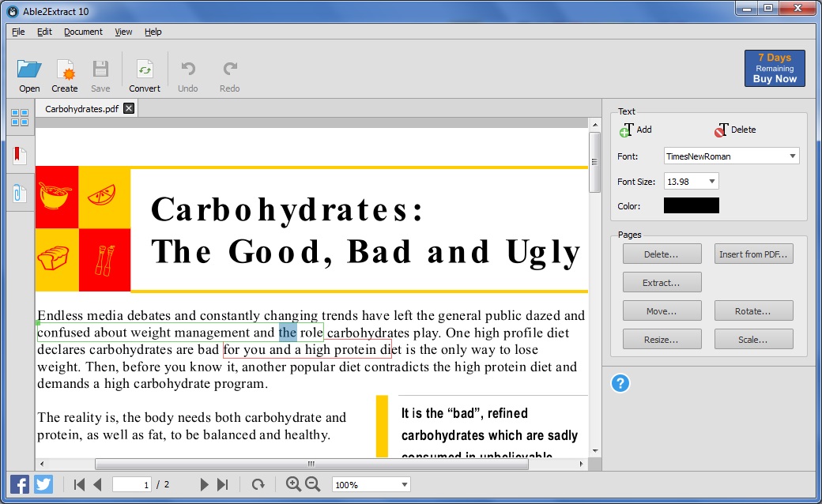Open the Convert tool
822x504 pixels.
[x=145, y=73]
